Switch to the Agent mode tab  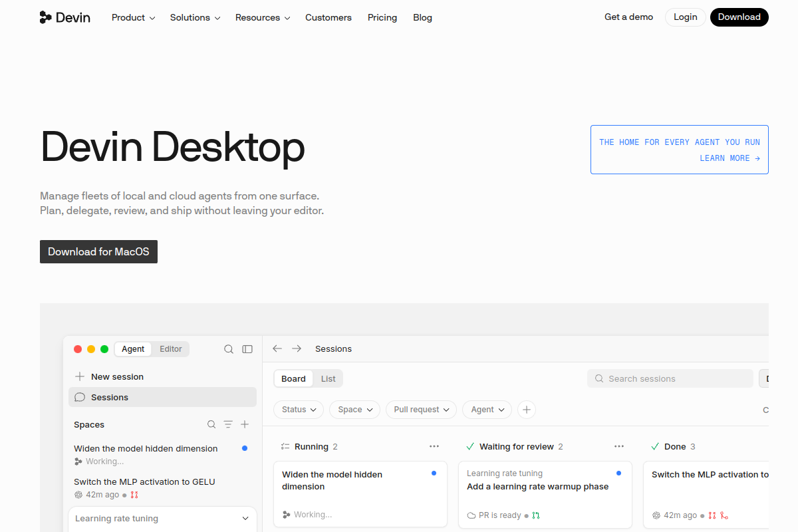pos(133,349)
